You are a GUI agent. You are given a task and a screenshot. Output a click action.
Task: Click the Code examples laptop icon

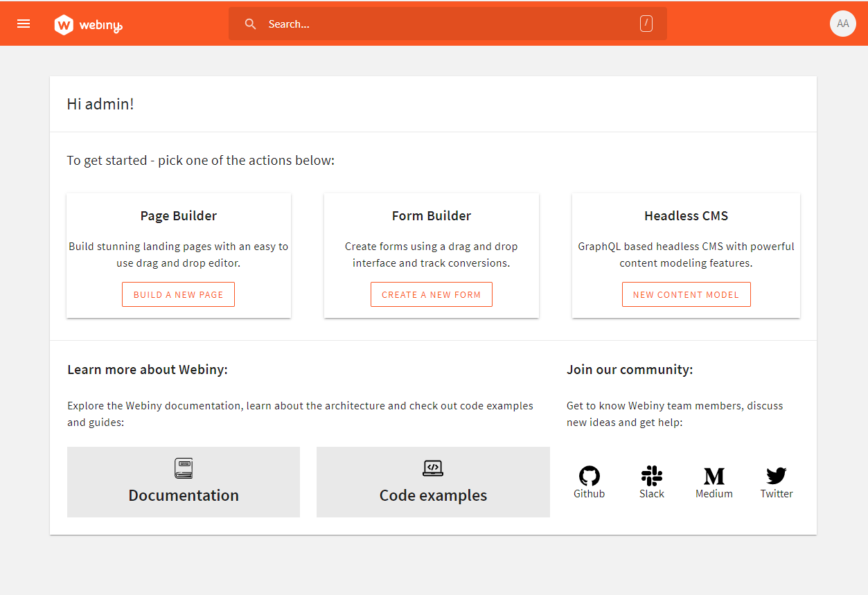(433, 468)
